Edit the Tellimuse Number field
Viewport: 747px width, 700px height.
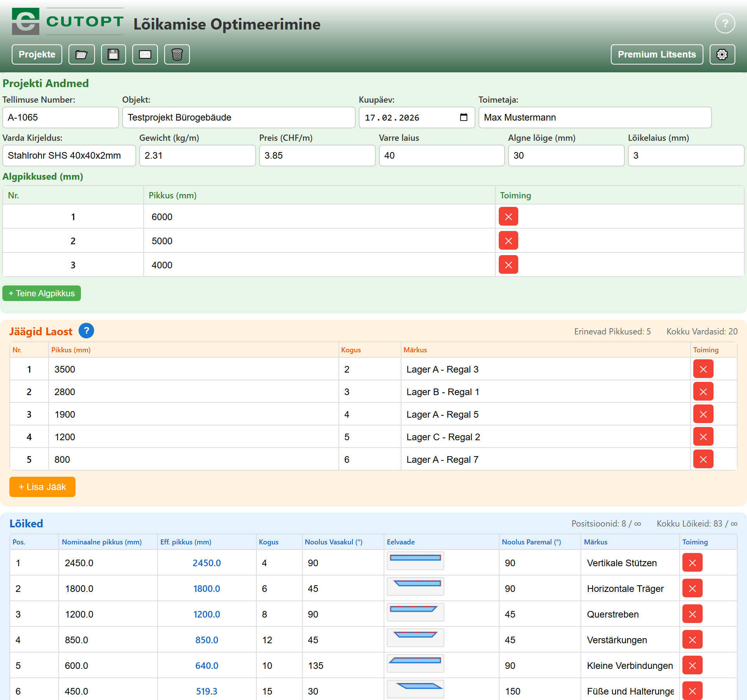(61, 117)
